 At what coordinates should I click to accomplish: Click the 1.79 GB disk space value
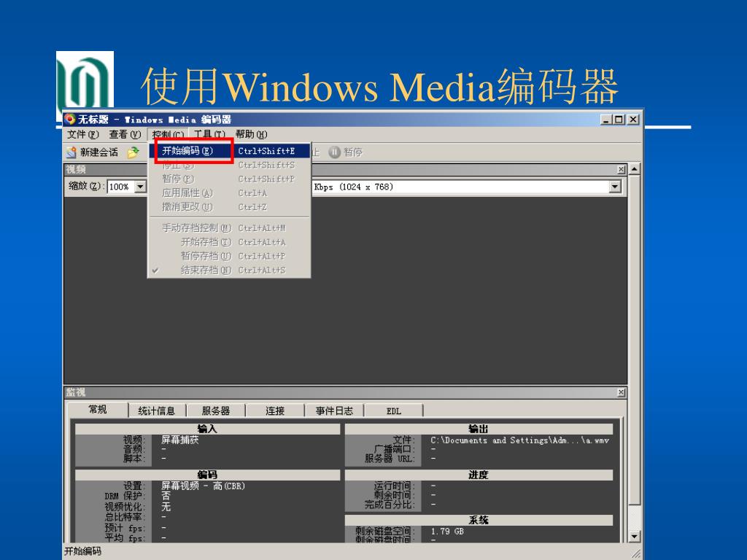pyautogui.click(x=447, y=532)
